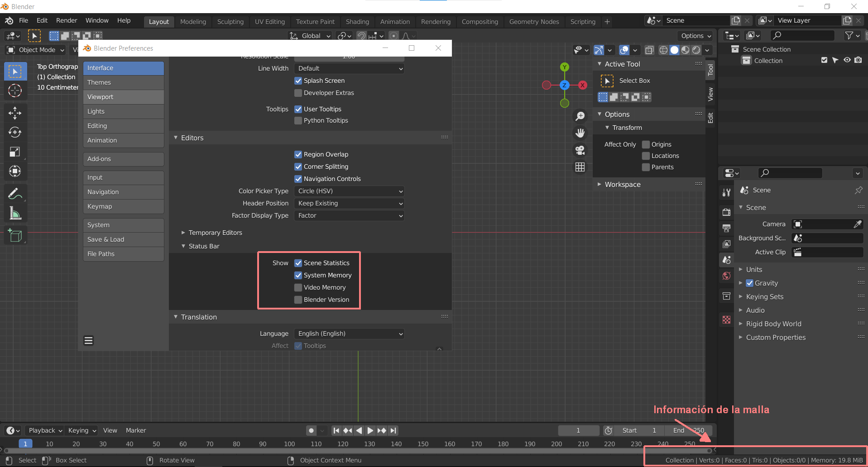
Task: Open the World properties tab icon
Action: tap(727, 276)
